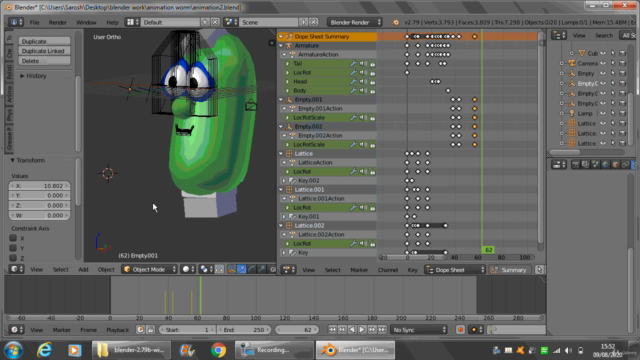Open the dope sheet Channel menu

pos(388,270)
